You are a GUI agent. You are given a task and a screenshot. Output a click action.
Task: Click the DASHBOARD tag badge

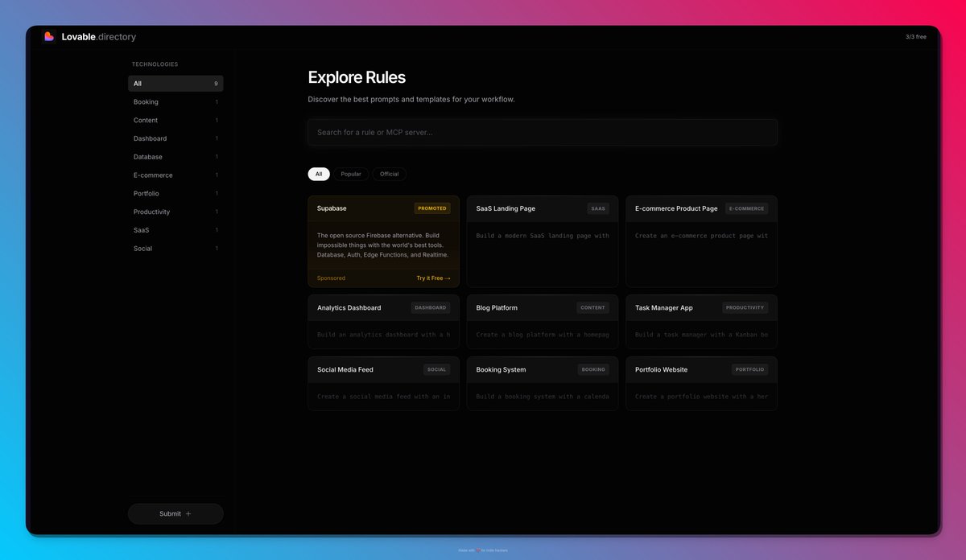431,307
